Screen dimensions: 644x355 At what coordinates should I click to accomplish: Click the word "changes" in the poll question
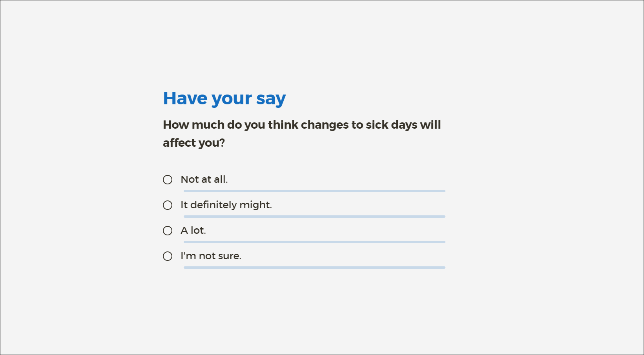pos(325,125)
